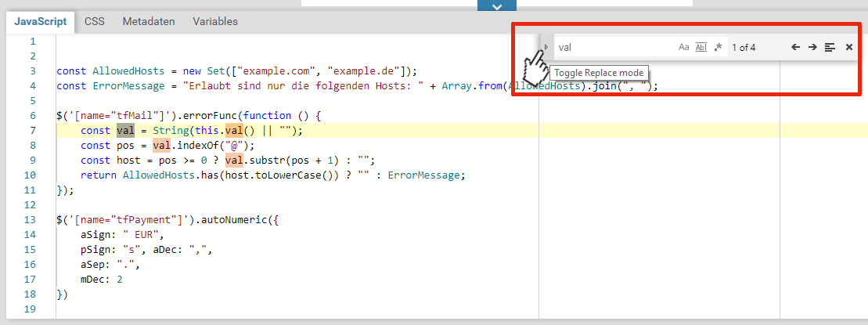The height and width of the screenshot is (325, 868).
Task: Toggle Find in Selection icon
Action: tap(830, 48)
